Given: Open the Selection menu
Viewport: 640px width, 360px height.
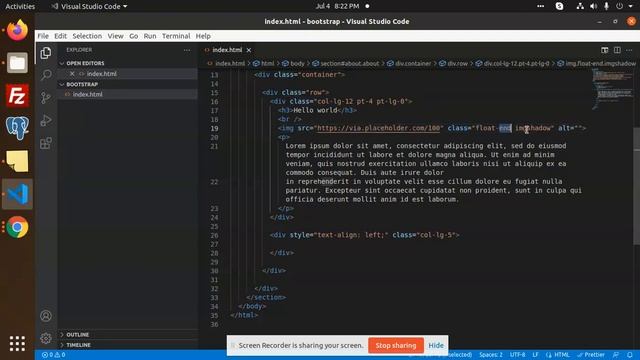Looking at the screenshot, I should pyautogui.click(x=87, y=36).
